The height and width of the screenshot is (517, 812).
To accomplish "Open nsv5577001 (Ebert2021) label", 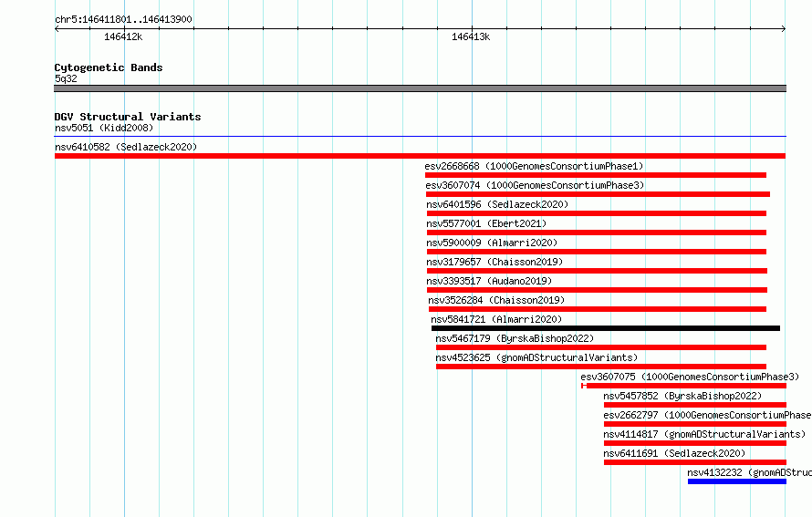I will click(x=487, y=223).
